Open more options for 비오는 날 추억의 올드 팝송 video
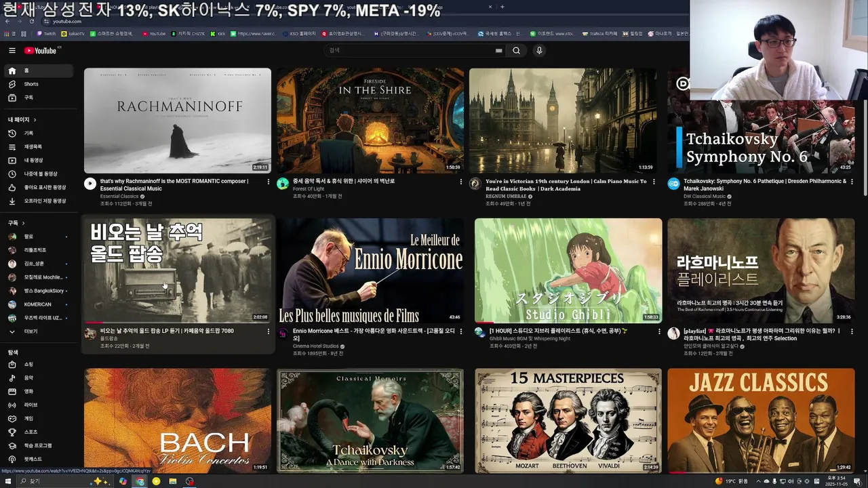The height and width of the screenshot is (488, 868). click(x=269, y=332)
